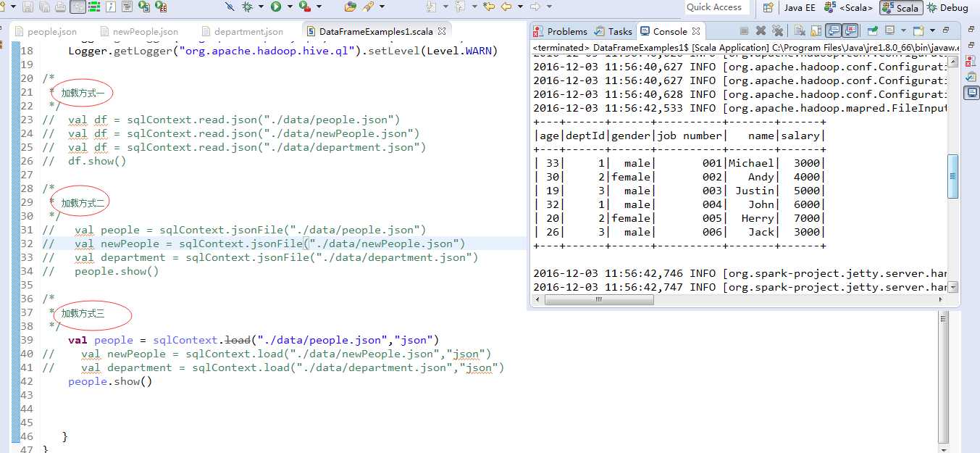Click 'Michael' in the console output table
Screen dimensions: 980x453
coord(751,163)
